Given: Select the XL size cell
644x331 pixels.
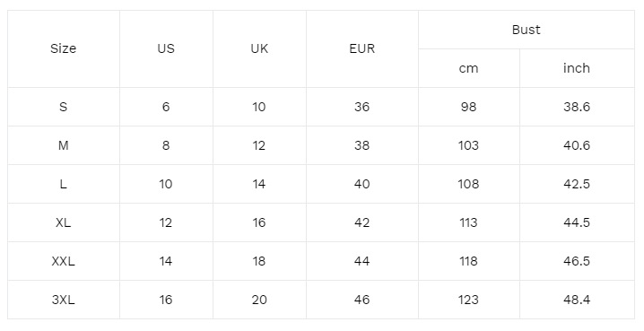Looking at the screenshot, I should pos(64,222).
